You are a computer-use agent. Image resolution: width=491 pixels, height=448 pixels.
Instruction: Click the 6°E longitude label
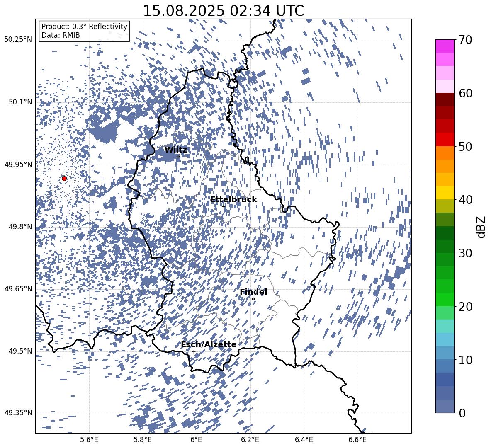pos(196,440)
